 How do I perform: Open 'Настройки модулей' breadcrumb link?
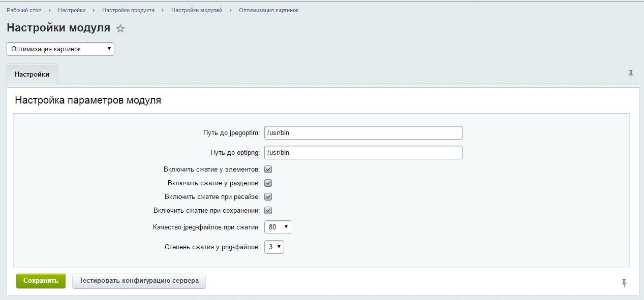click(x=197, y=10)
